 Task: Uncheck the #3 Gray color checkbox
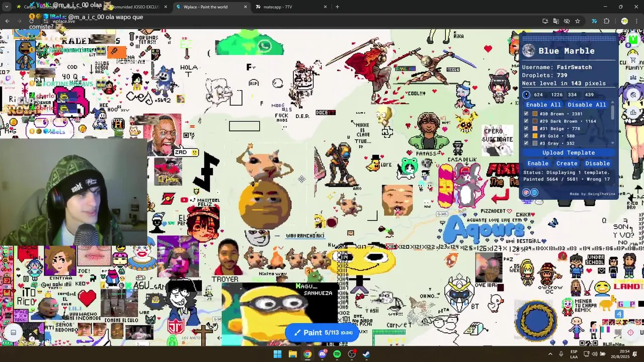click(x=526, y=143)
